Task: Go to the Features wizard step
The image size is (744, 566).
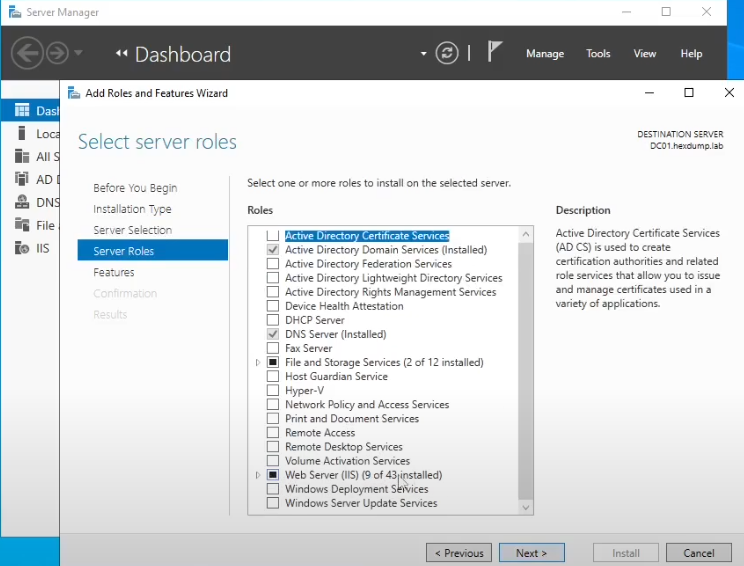Action: 114,272
